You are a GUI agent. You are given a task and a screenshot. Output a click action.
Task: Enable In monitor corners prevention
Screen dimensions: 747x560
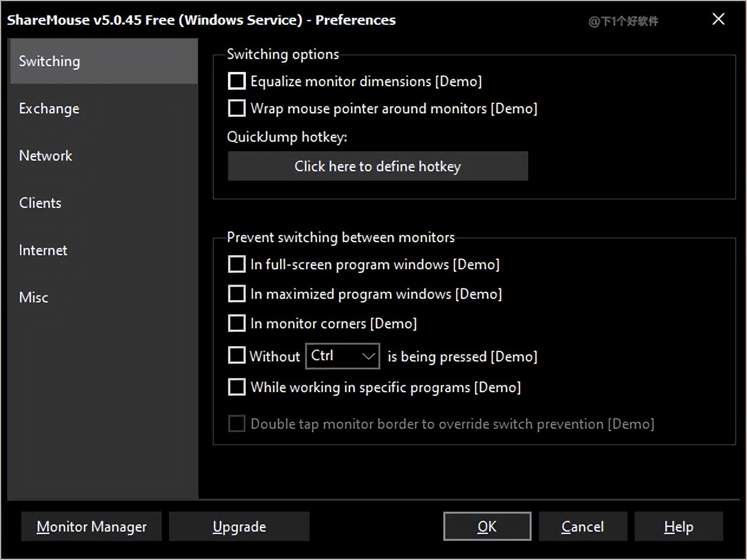click(x=237, y=323)
